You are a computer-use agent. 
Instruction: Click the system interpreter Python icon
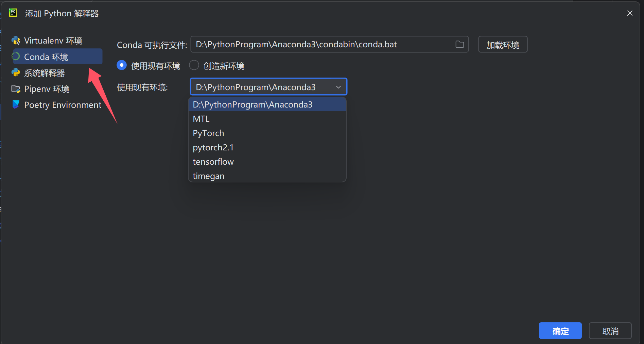click(x=16, y=72)
